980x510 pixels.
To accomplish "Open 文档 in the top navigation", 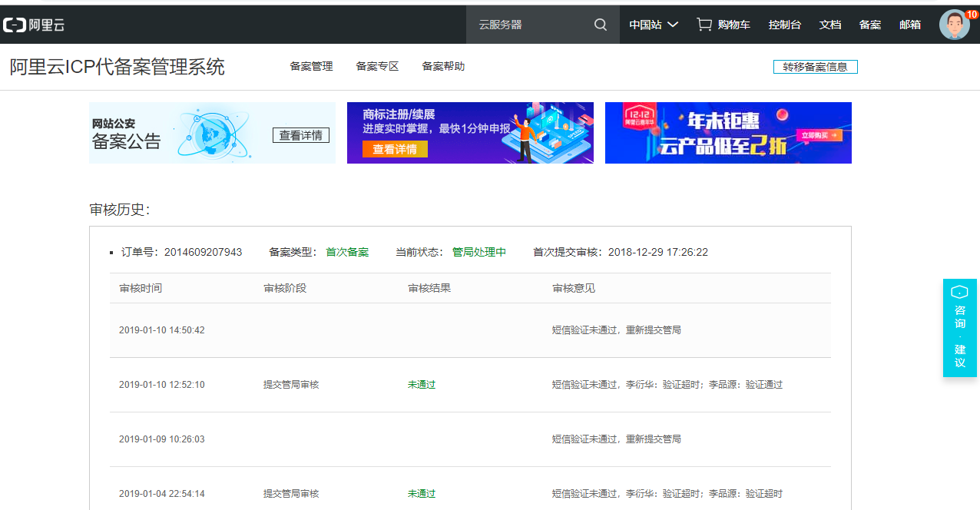I will pyautogui.click(x=830, y=25).
